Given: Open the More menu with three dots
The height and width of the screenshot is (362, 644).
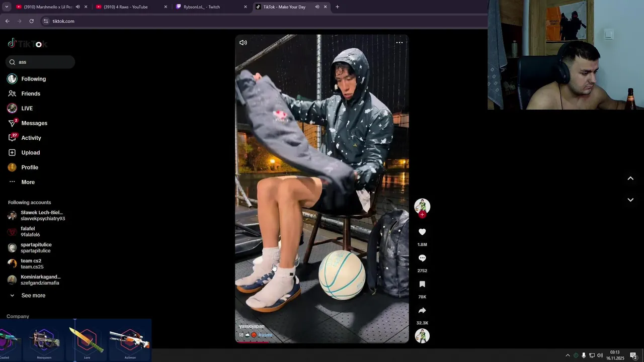Looking at the screenshot, I should 28,182.
